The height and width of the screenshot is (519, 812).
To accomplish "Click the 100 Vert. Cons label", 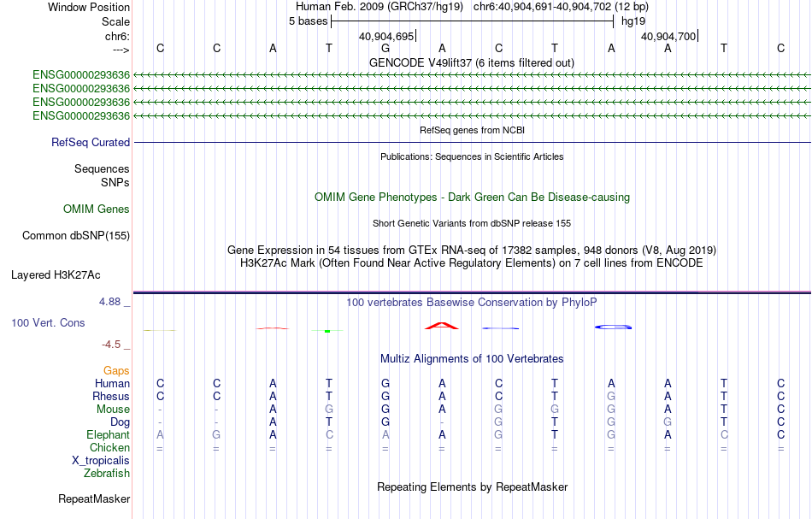I will click(48, 322).
